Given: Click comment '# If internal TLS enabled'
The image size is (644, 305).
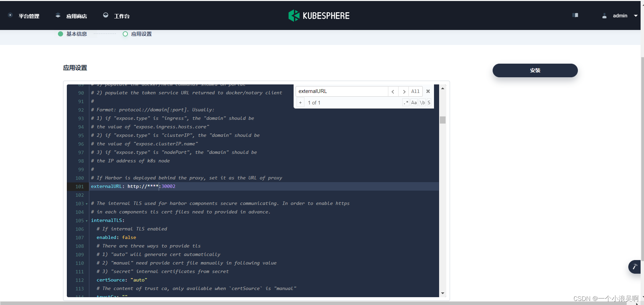Looking at the screenshot, I should coord(132,229).
